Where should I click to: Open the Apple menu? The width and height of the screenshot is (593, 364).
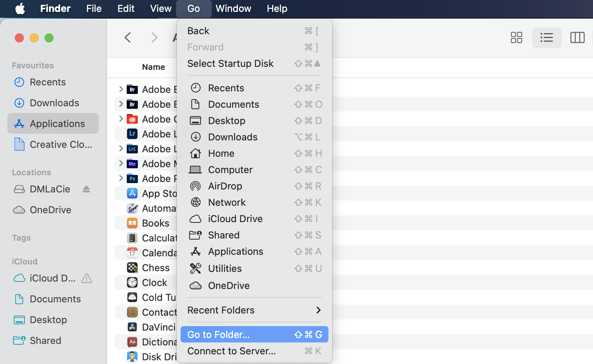(20, 9)
